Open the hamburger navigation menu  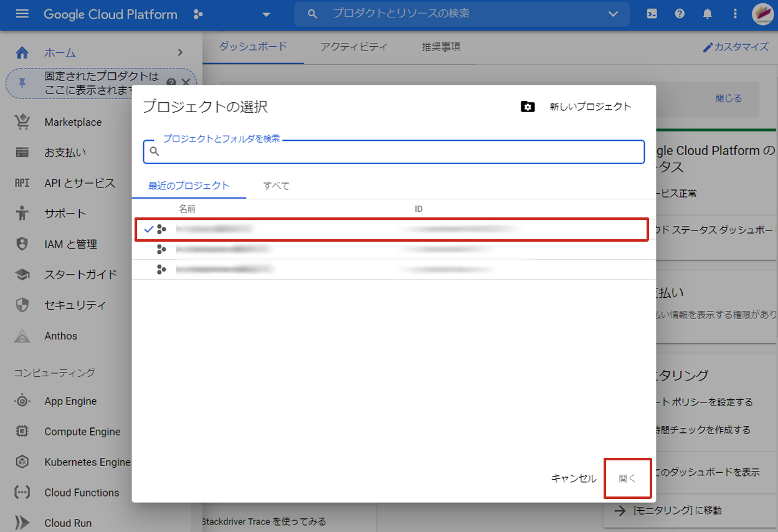(x=22, y=14)
